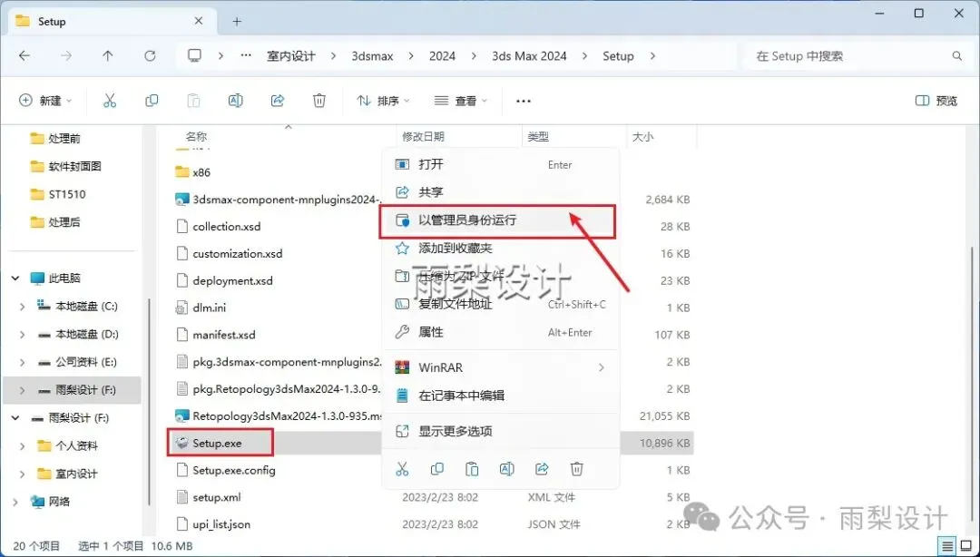Click the paste icon in context menu bottom row
Screen dimensions: 980x557
click(473, 469)
